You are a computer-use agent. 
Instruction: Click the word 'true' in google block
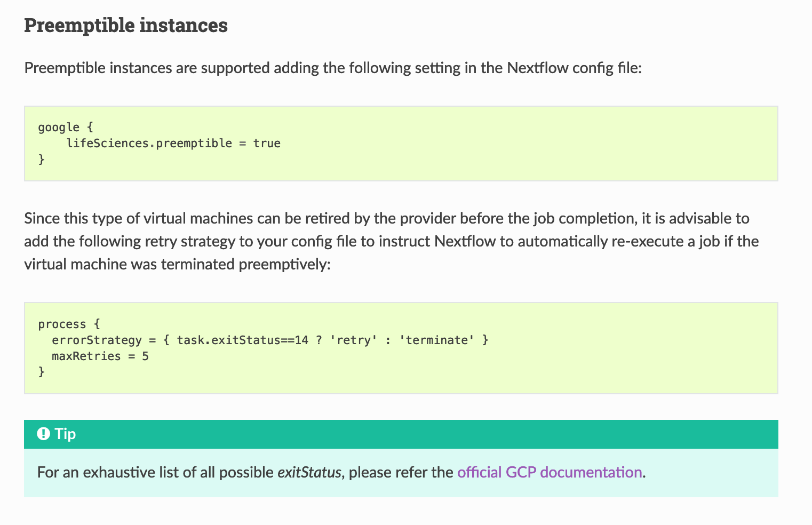click(x=267, y=143)
